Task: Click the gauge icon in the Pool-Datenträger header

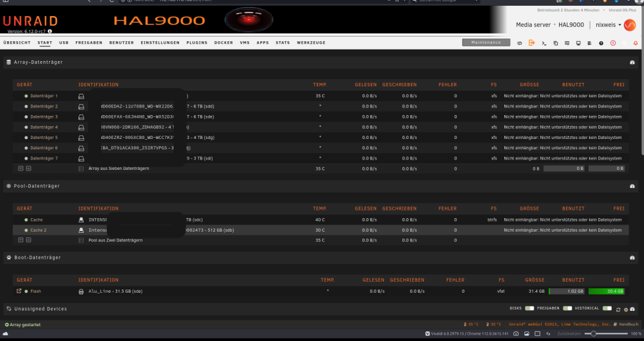Action: point(632,187)
